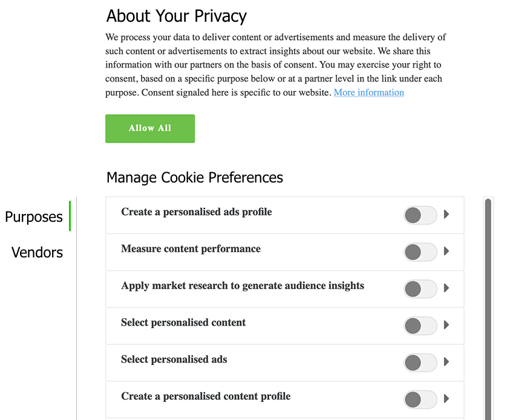Viewport: 513px width, 420px height.
Task: Enable 'Measure content performance' switch
Action: [x=420, y=252]
